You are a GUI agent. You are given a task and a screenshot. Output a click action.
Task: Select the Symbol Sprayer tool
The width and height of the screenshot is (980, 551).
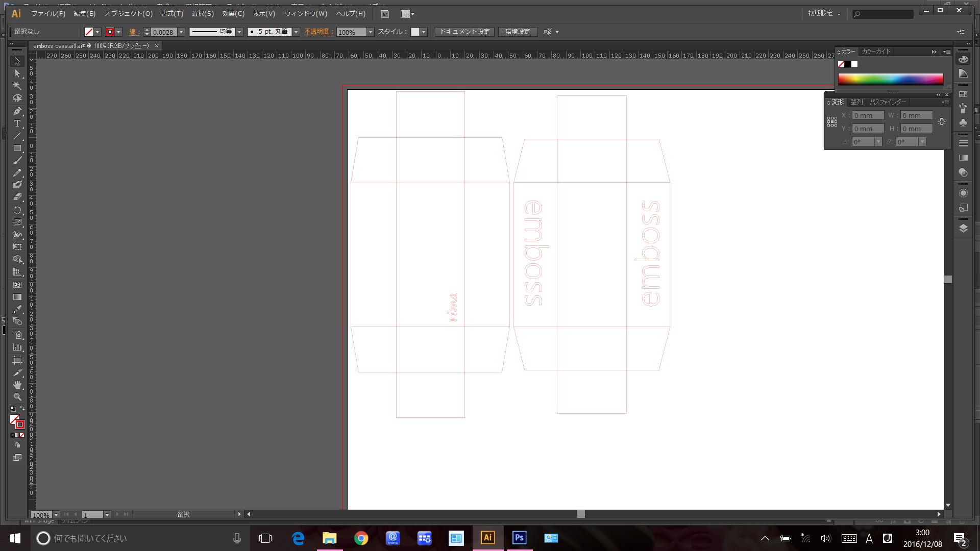coord(17,335)
